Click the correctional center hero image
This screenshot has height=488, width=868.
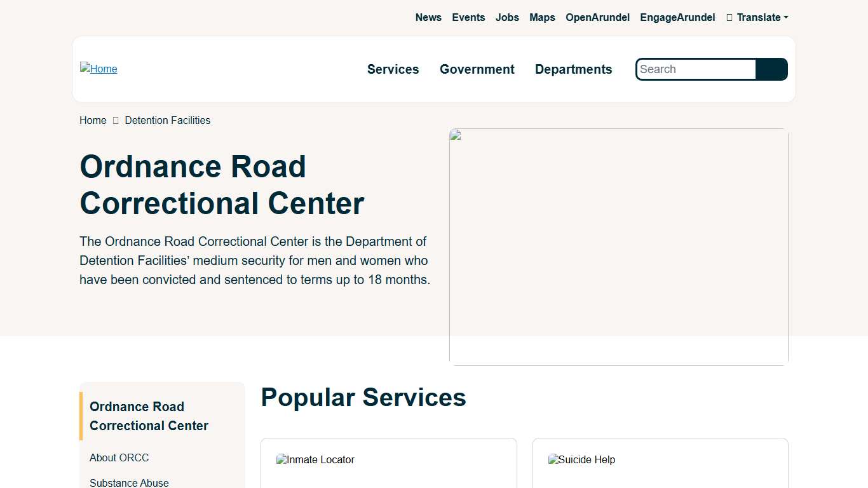pos(618,247)
